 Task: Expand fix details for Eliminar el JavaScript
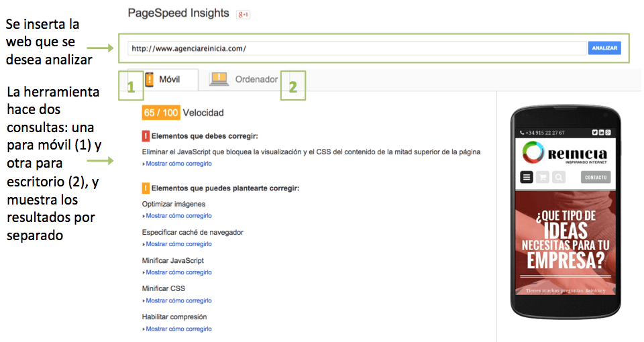coord(178,163)
